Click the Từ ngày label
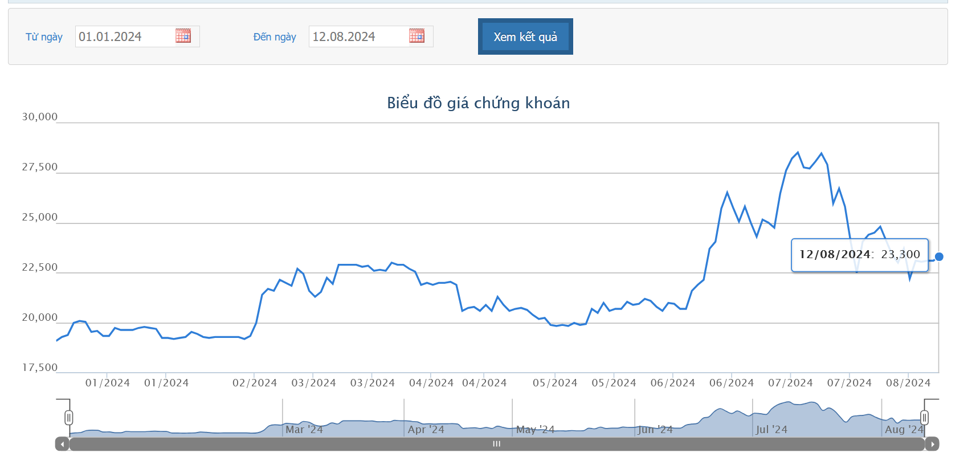 coord(44,37)
